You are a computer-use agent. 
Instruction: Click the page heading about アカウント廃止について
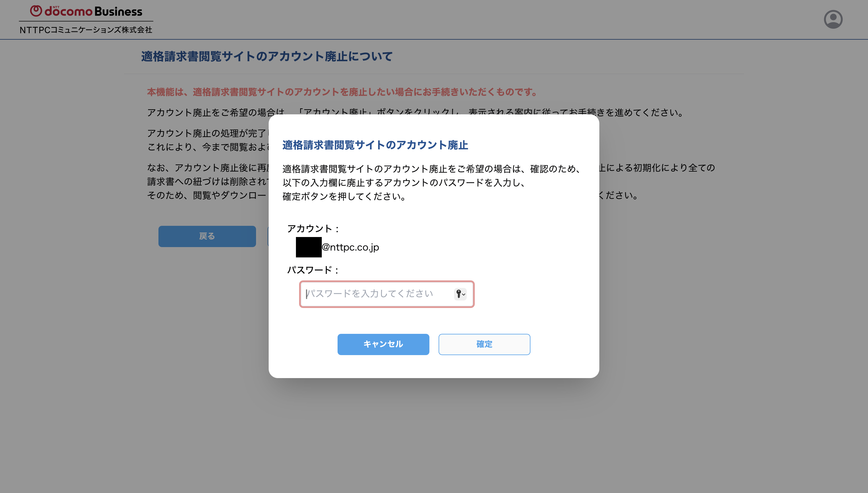267,57
